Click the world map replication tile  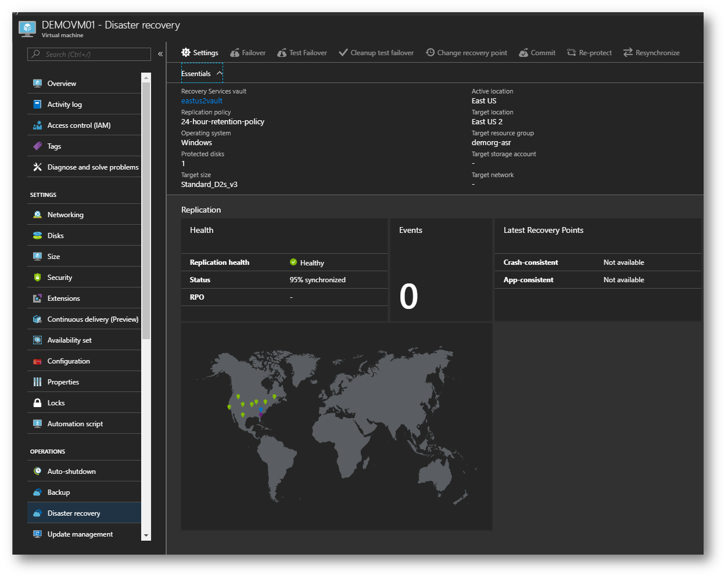336,426
